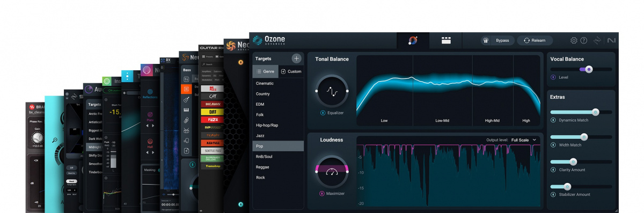This screenshot has width=644, height=213.
Task: Choose the Country genre target
Action: [x=278, y=94]
